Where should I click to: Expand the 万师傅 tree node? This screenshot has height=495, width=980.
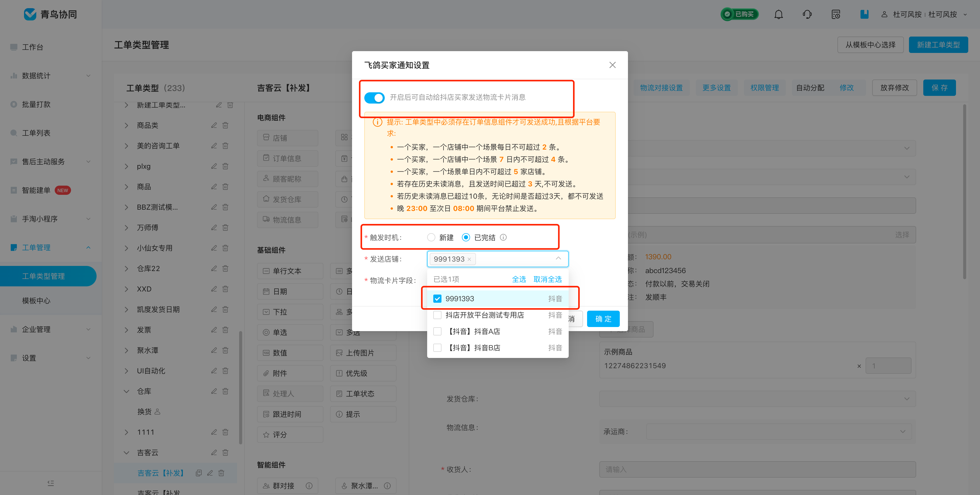[x=126, y=227]
